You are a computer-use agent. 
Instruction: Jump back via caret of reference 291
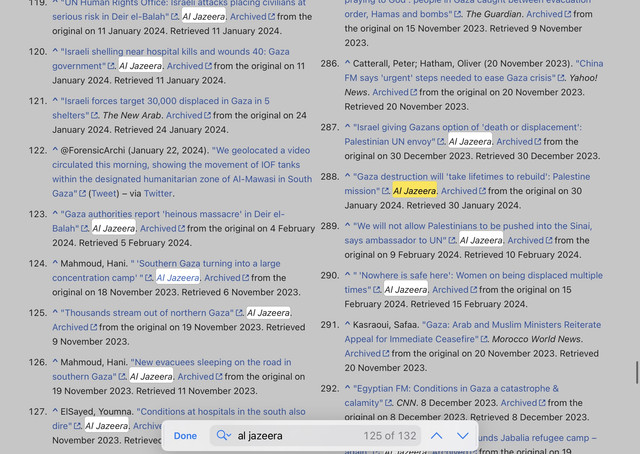pos(347,325)
